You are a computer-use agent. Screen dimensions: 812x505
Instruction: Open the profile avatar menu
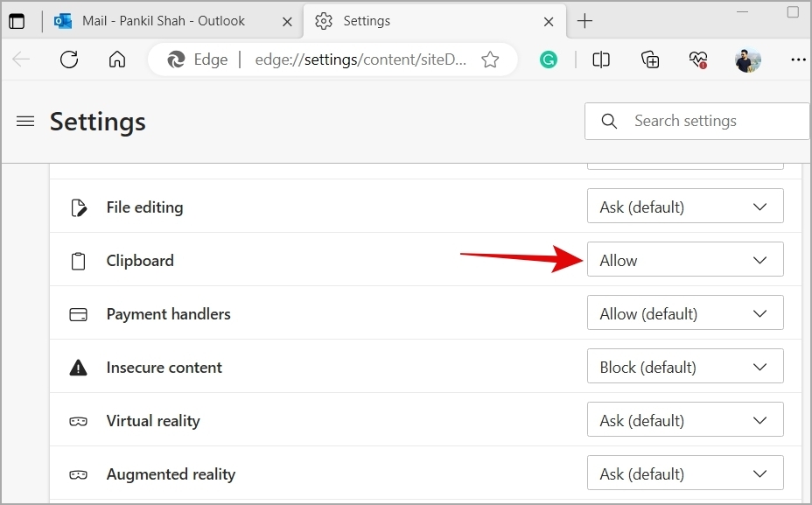(747, 60)
